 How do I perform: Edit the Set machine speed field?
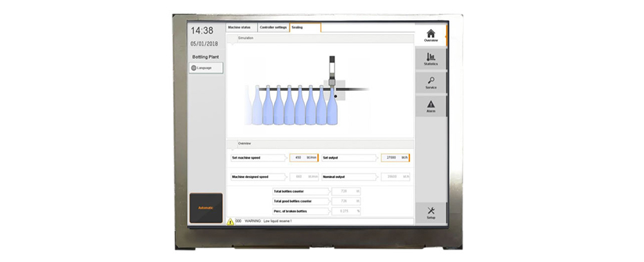pos(304,157)
